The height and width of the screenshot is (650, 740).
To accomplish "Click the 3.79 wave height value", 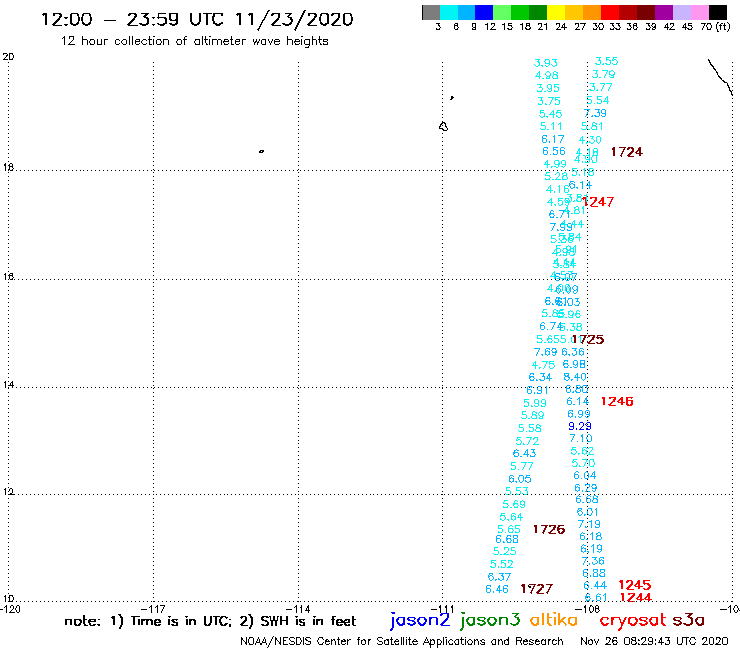I will pos(604,75).
